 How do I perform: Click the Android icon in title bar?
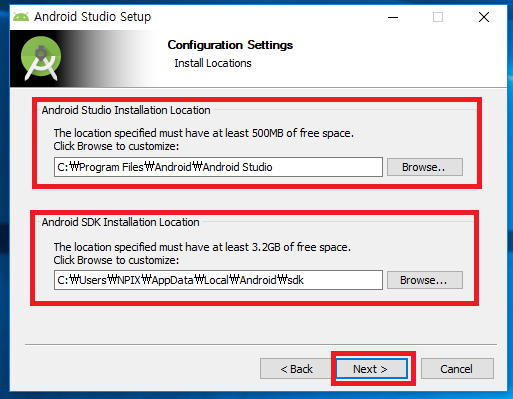[x=21, y=17]
